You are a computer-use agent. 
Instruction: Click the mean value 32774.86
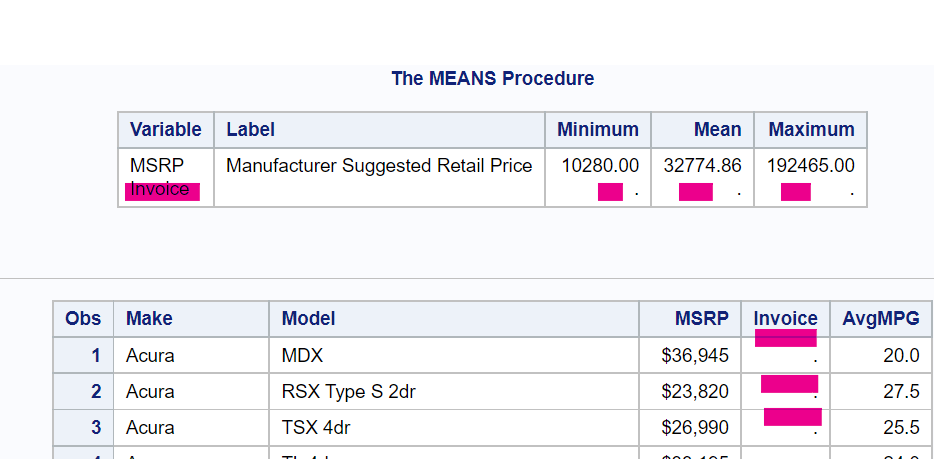click(x=702, y=165)
